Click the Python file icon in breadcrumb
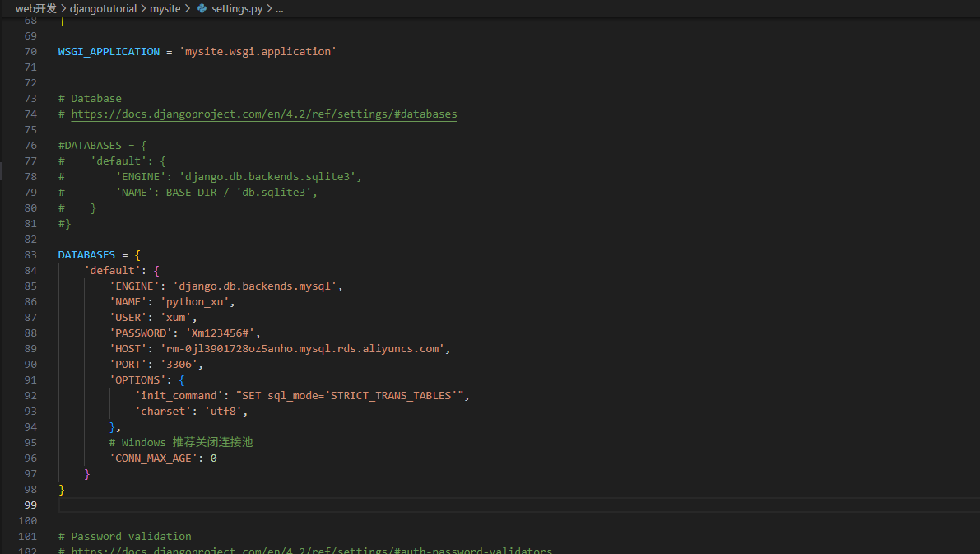 pos(202,8)
